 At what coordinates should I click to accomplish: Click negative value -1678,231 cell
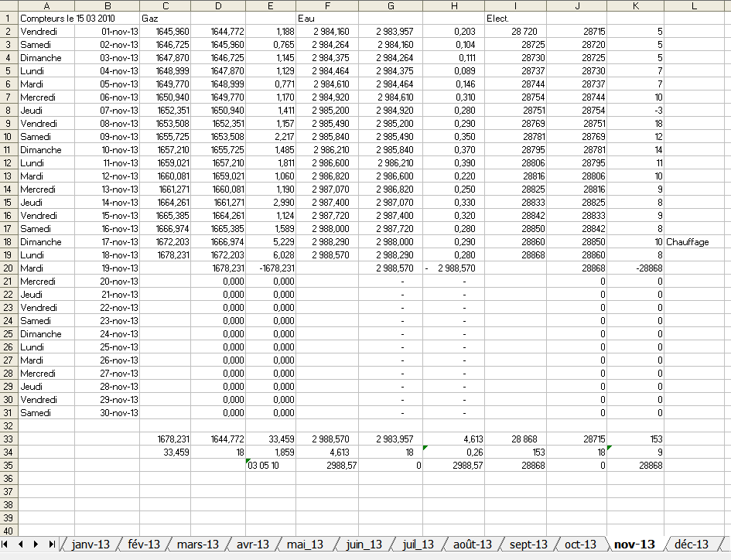pyautogui.click(x=271, y=268)
